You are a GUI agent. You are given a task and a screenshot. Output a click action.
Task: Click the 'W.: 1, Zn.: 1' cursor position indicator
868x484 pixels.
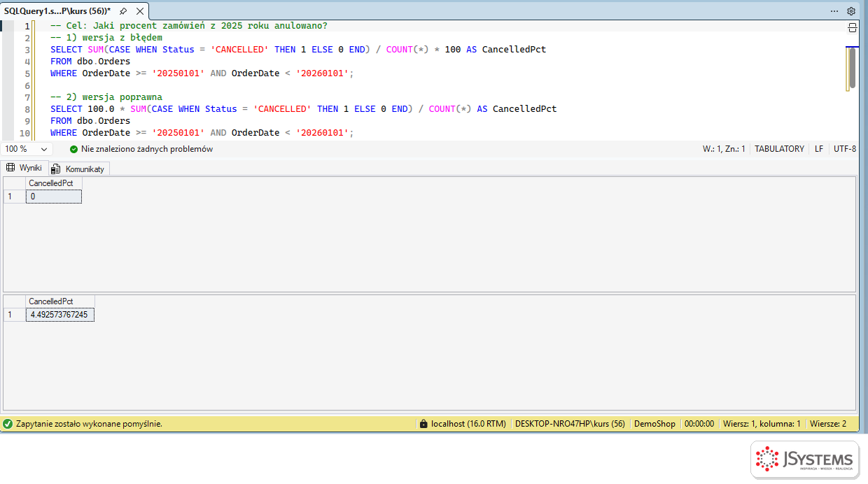pos(724,149)
